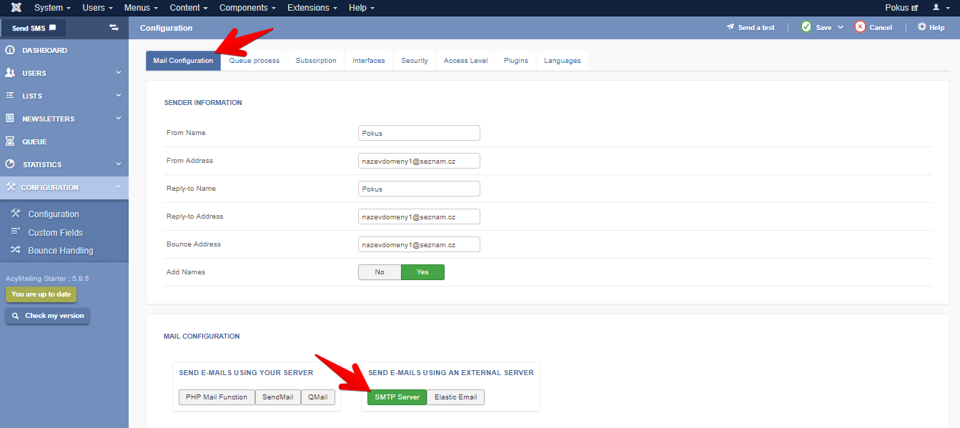Open the Menus menu

pyautogui.click(x=141, y=8)
